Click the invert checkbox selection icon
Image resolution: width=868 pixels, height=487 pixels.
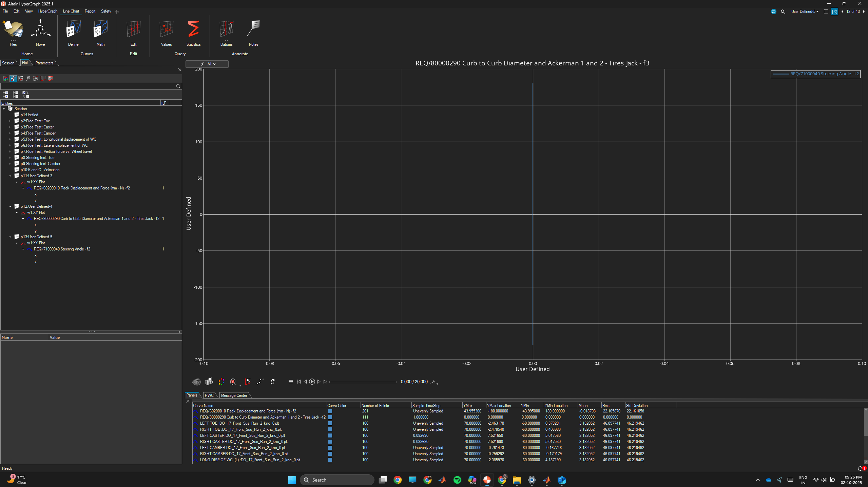point(26,95)
